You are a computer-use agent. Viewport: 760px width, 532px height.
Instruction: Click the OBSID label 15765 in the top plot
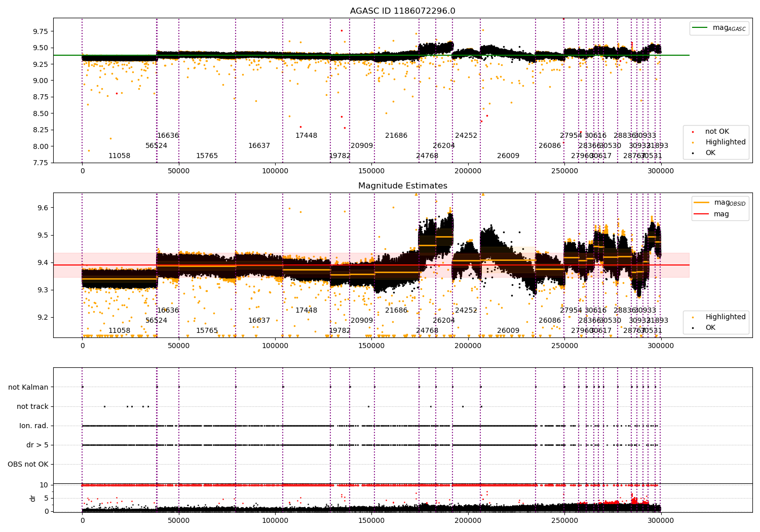coord(207,156)
